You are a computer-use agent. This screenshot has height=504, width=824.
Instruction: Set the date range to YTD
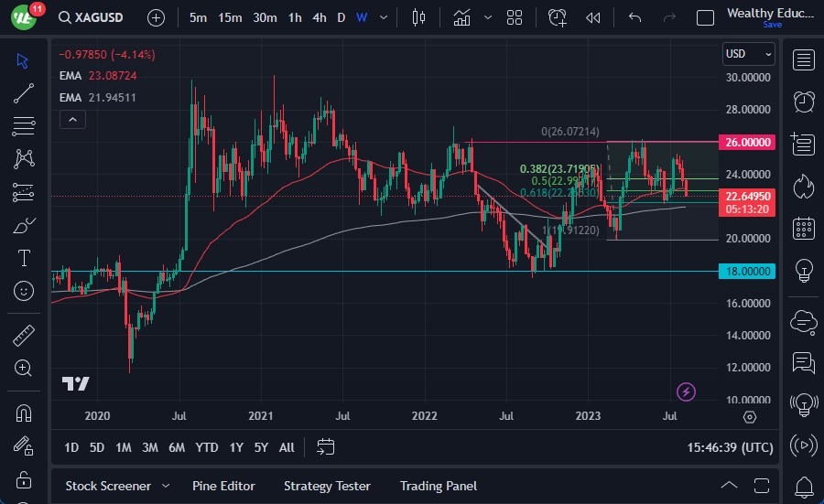(207, 447)
